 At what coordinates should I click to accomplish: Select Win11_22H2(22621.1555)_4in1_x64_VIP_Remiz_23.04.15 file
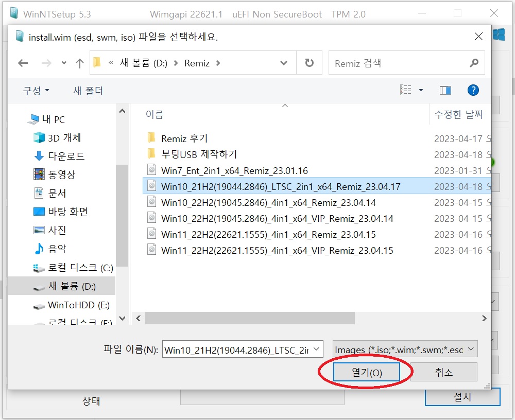click(x=277, y=251)
